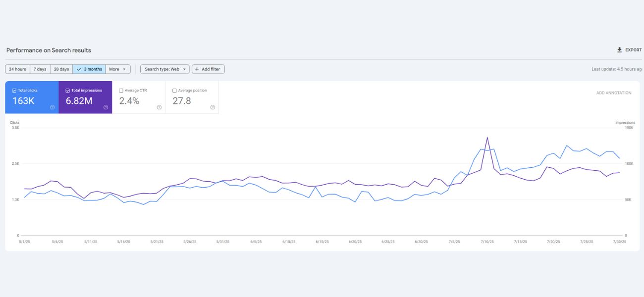Click the Add filter button
Image resolution: width=644 pixels, height=297 pixels.
tap(208, 69)
